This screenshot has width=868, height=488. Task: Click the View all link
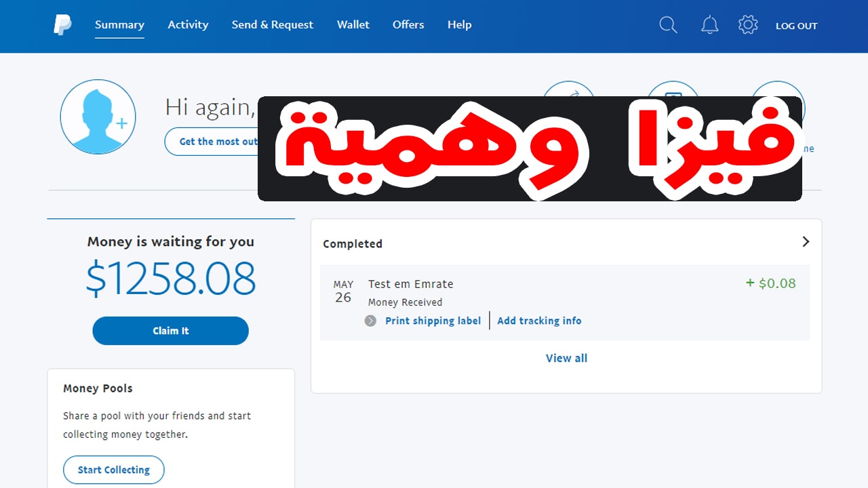point(566,358)
